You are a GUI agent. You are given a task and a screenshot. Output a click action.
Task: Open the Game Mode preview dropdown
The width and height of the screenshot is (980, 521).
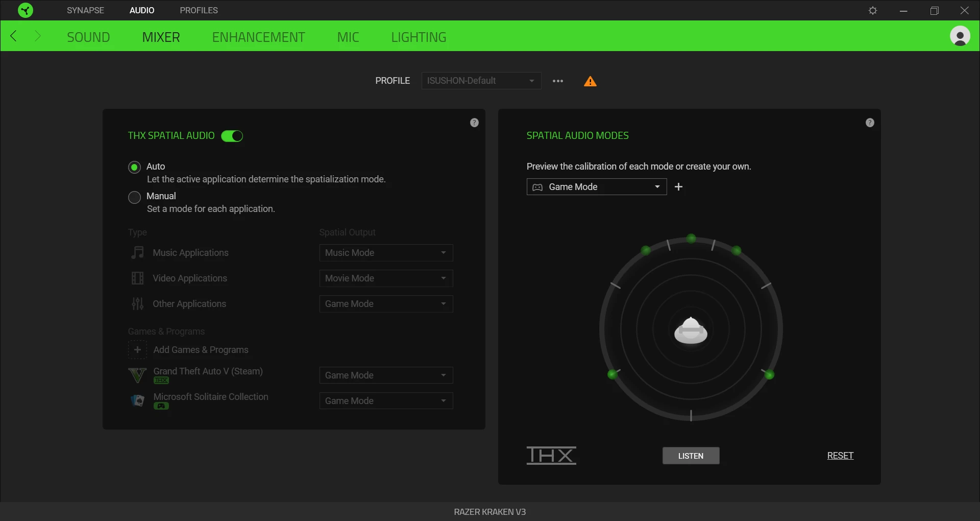tap(597, 187)
